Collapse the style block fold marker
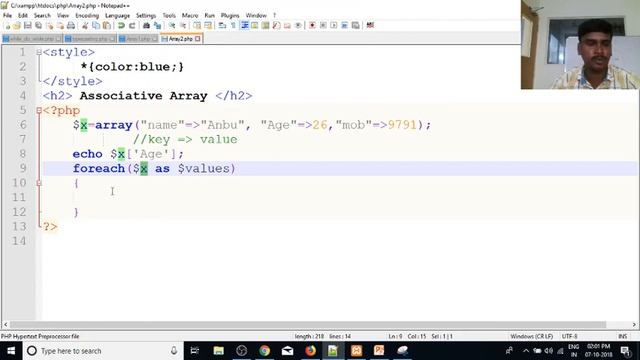Screen dimensions: 640x360 [39, 52]
